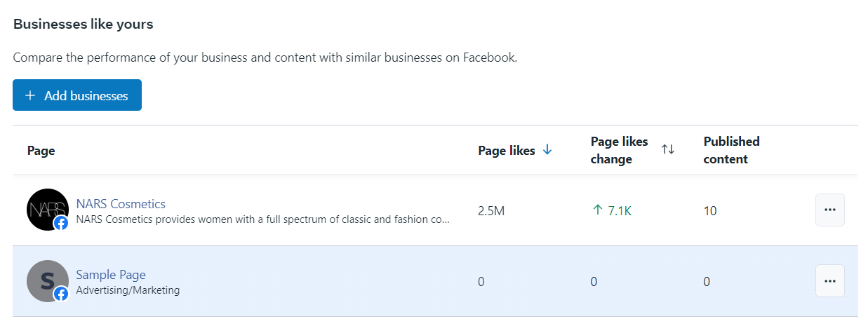Click the Add businesses button
Screen dimensions: 868x333
[77, 95]
